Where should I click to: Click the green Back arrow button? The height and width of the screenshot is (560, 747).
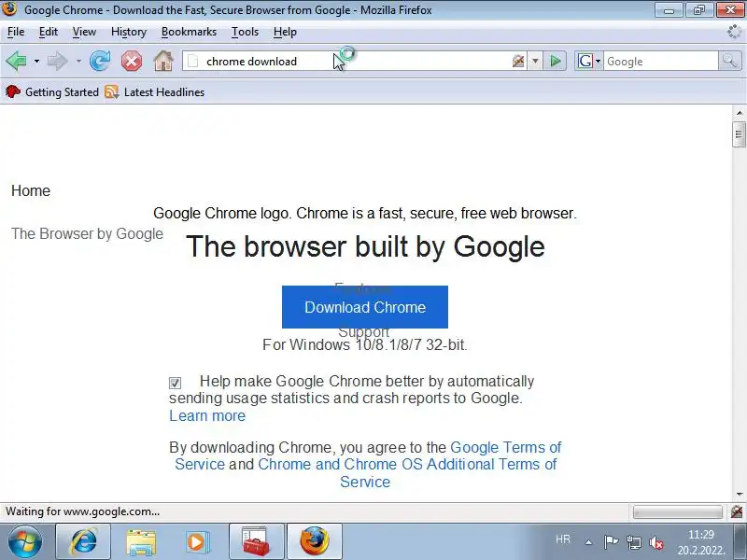tap(16, 61)
